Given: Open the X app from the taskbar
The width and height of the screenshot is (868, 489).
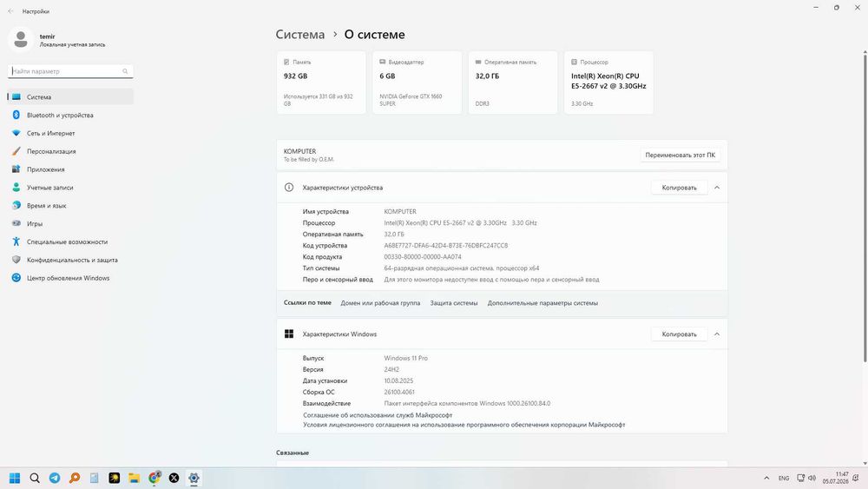Looking at the screenshot, I should point(174,478).
